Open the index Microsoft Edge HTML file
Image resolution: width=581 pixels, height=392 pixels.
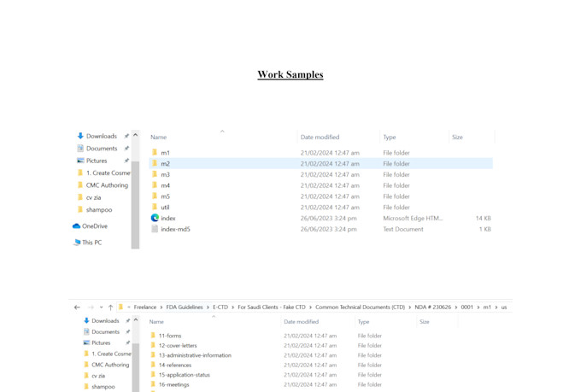pyautogui.click(x=167, y=219)
